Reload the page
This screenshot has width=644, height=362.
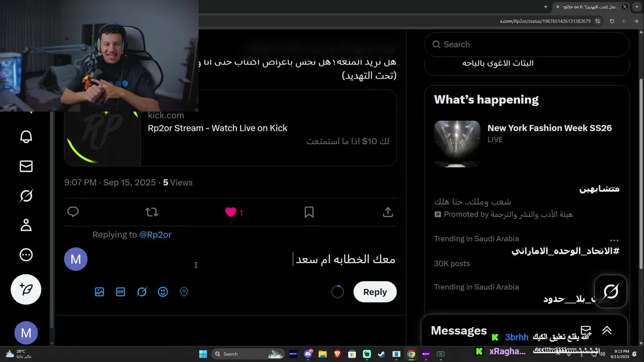coord(612,21)
